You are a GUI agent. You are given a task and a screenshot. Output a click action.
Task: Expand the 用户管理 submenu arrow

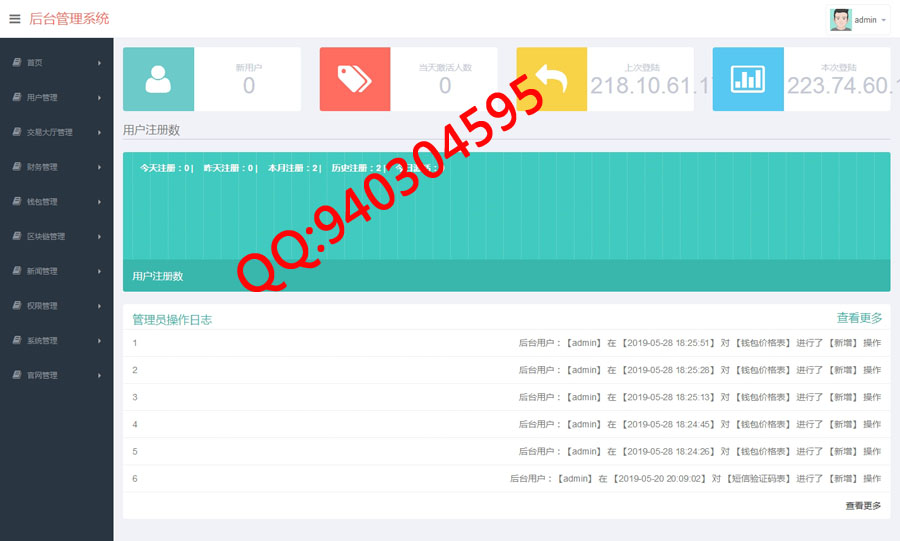(x=100, y=98)
